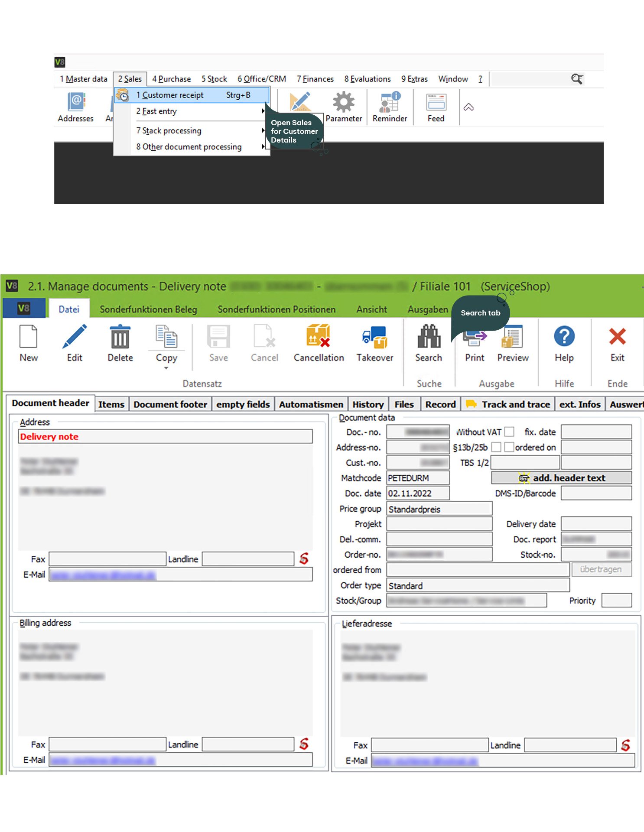This screenshot has height=832, width=644.
Task: Open Search with binoculars icon
Action: click(429, 337)
